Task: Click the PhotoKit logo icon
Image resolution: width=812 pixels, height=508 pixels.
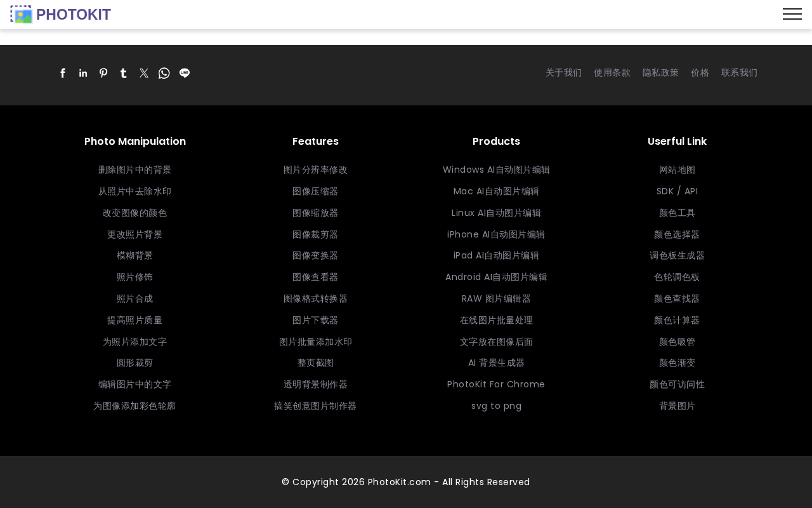Action: [x=22, y=15]
